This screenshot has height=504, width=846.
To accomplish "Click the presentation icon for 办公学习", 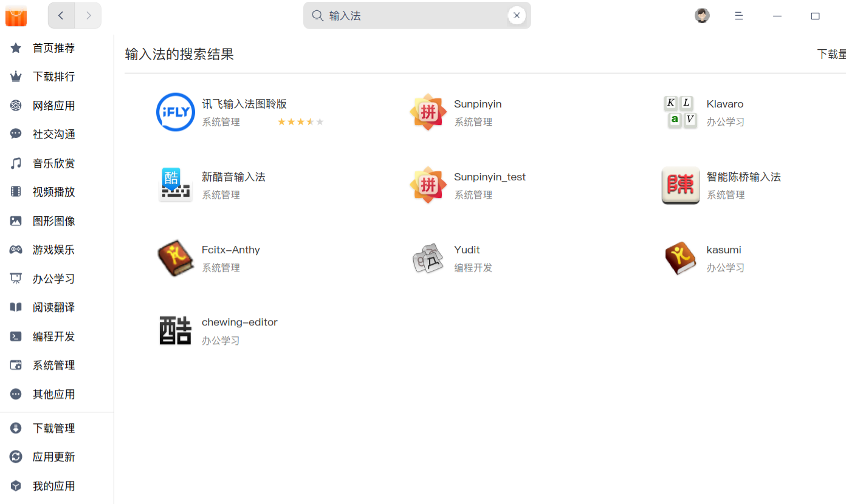I will [16, 279].
